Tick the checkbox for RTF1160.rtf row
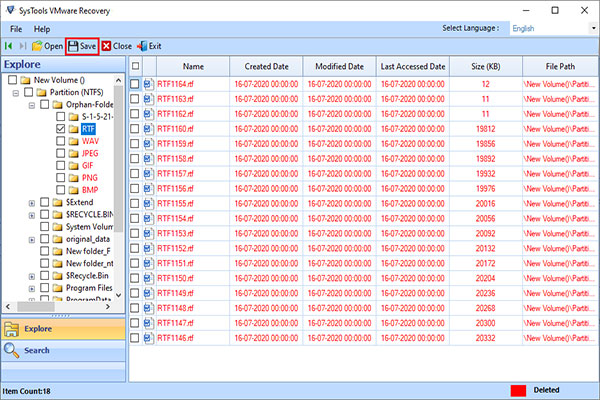The height and width of the screenshot is (400, 600). point(134,129)
